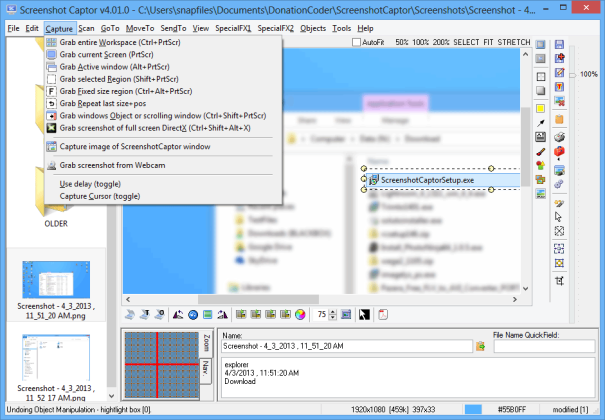Click the dotted square frame icon
This screenshot has height=420, width=605.
(x=541, y=76)
